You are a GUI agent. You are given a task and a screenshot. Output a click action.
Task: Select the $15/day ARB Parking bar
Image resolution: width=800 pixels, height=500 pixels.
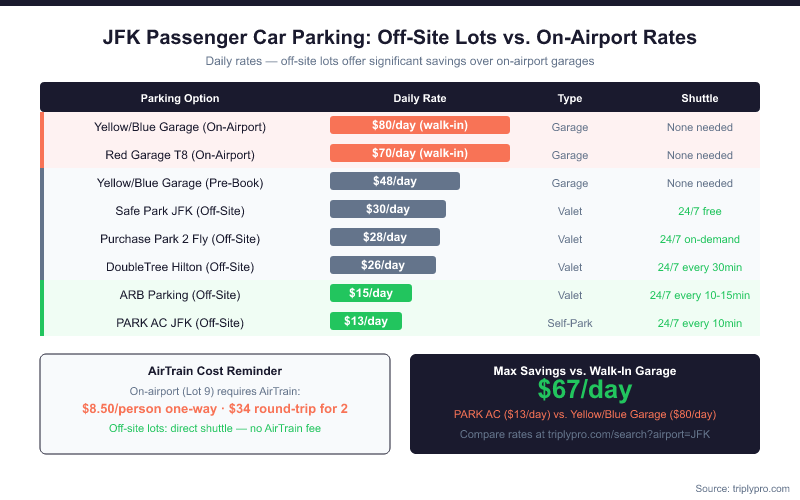[371, 294]
